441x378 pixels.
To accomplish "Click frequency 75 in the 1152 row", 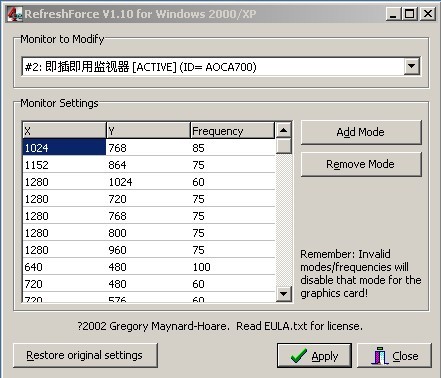I will pyautogui.click(x=198, y=165).
